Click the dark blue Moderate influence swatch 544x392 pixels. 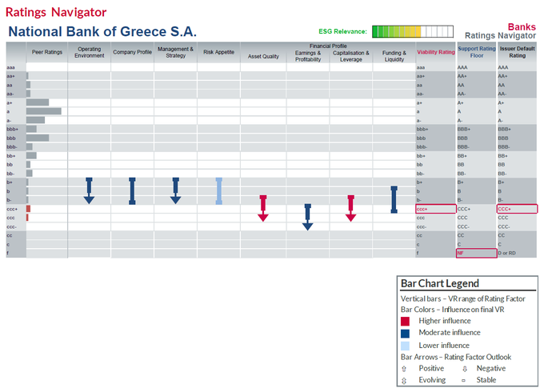[405, 334]
